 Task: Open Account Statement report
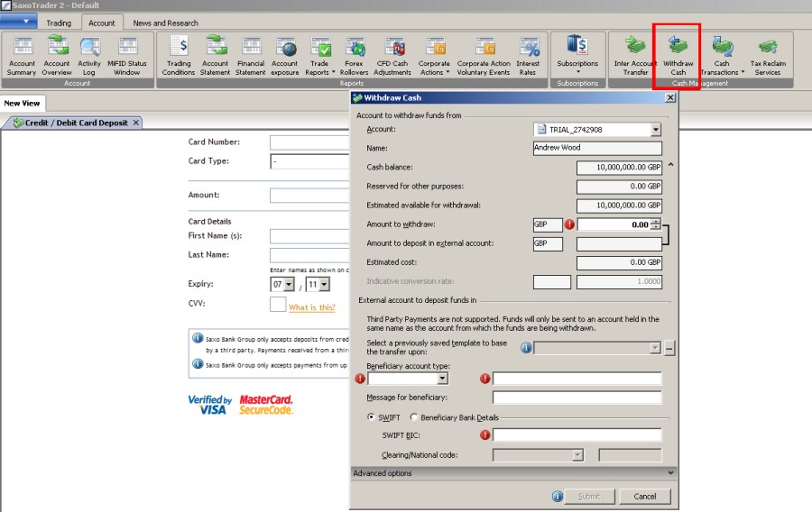point(216,57)
